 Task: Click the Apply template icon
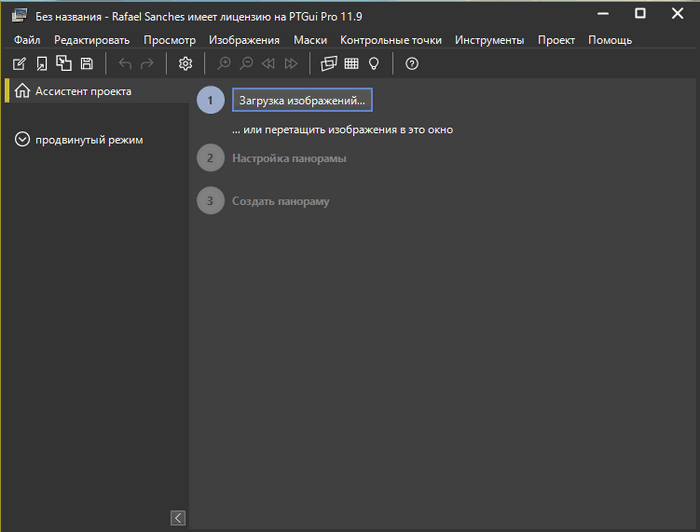point(64,64)
